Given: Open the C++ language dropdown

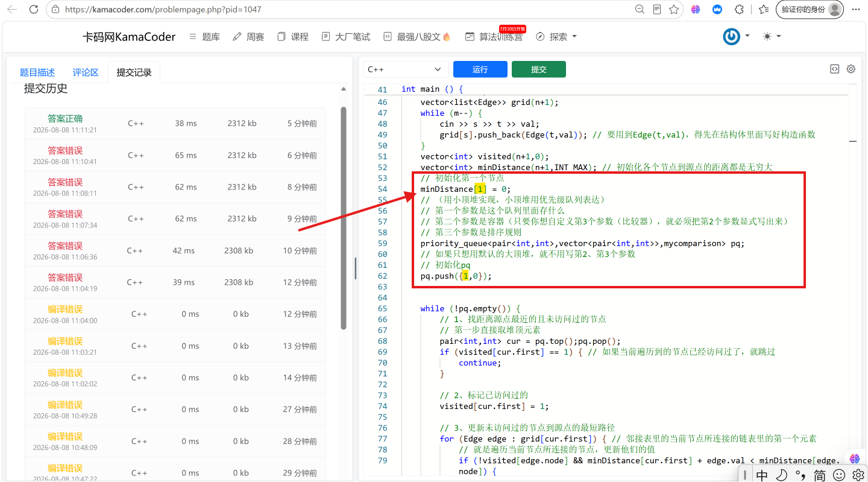Looking at the screenshot, I should coord(405,69).
